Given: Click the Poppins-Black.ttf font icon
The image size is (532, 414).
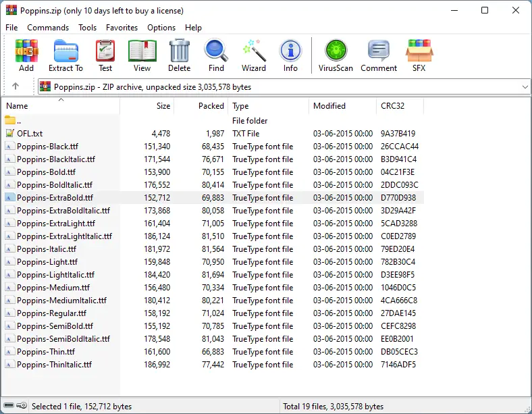Looking at the screenshot, I should [10, 147].
